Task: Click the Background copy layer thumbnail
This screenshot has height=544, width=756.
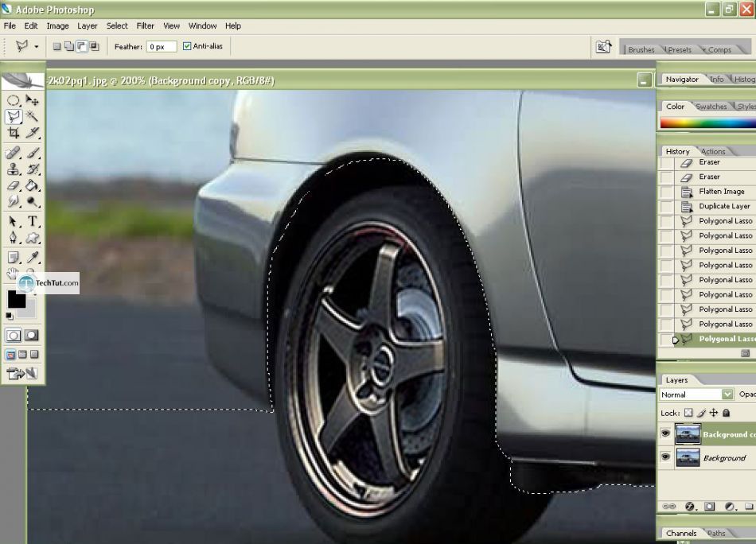Action: point(688,434)
